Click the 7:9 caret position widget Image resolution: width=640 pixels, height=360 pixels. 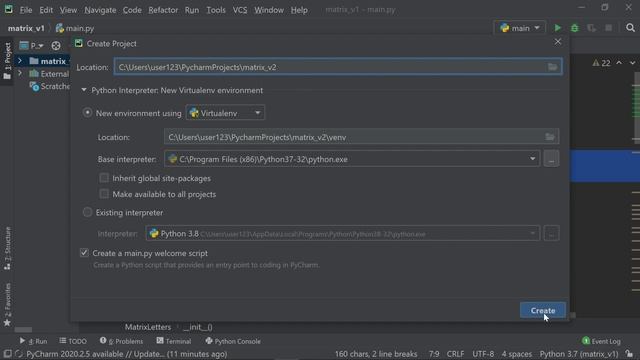coord(434,354)
